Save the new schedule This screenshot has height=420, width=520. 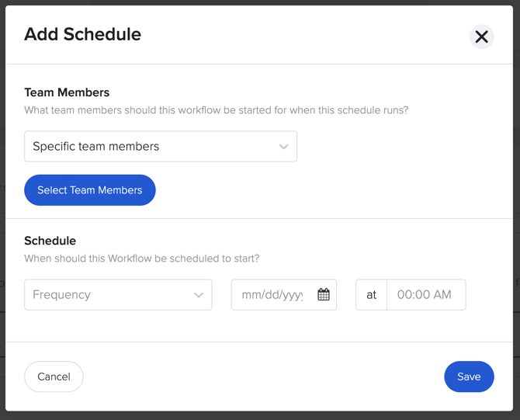(469, 377)
